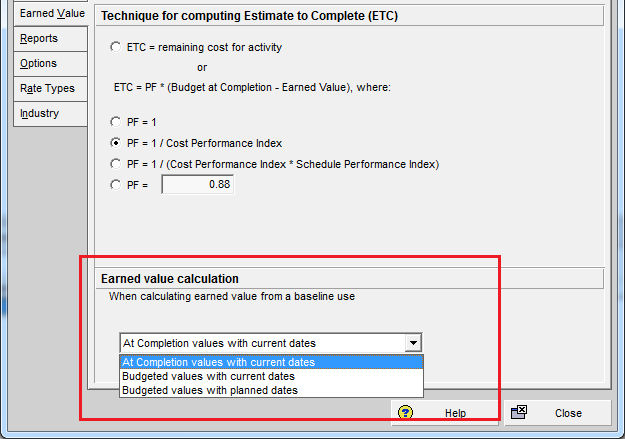
Task: Open the earned value baseline dropdown arrow
Action: pyautogui.click(x=413, y=342)
